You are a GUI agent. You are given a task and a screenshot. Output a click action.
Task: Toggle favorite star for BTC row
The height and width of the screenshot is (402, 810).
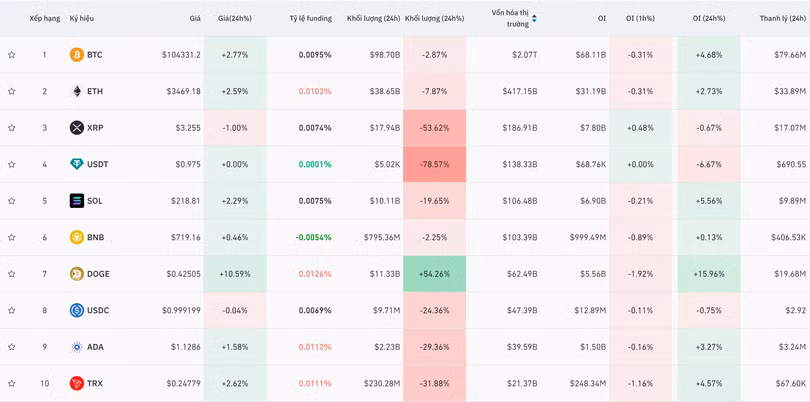[12, 55]
